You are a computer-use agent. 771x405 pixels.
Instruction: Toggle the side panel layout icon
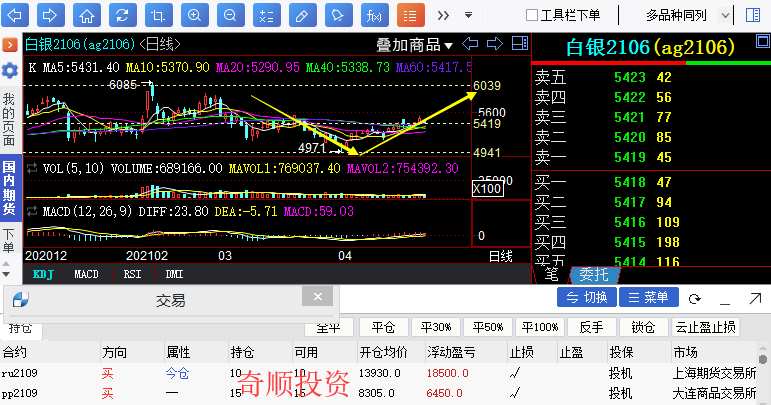pyautogui.click(x=753, y=15)
